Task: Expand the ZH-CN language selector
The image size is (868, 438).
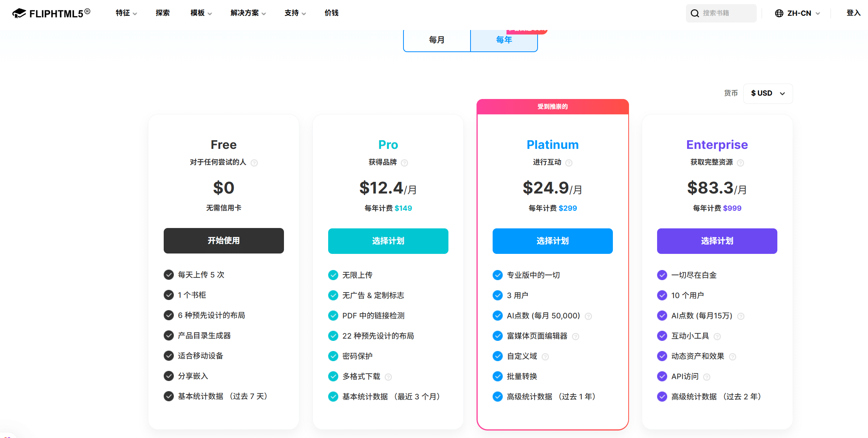Action: point(799,13)
